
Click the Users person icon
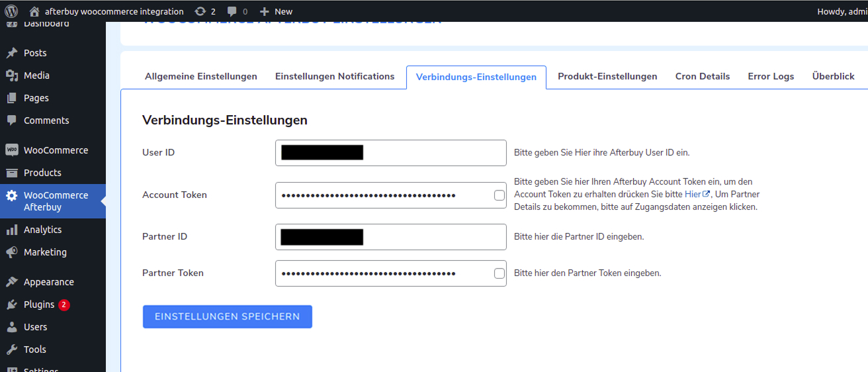coord(12,327)
